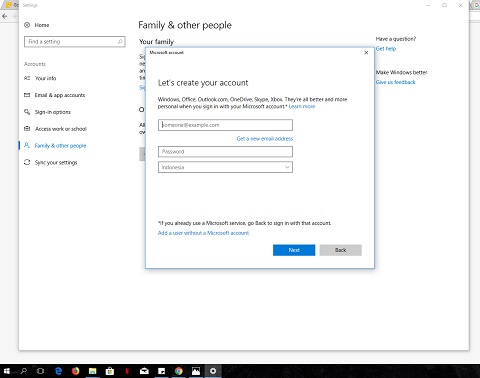Screen dimensions: 480x378
Task: Open Your info settings page
Action: pyautogui.click(x=45, y=78)
